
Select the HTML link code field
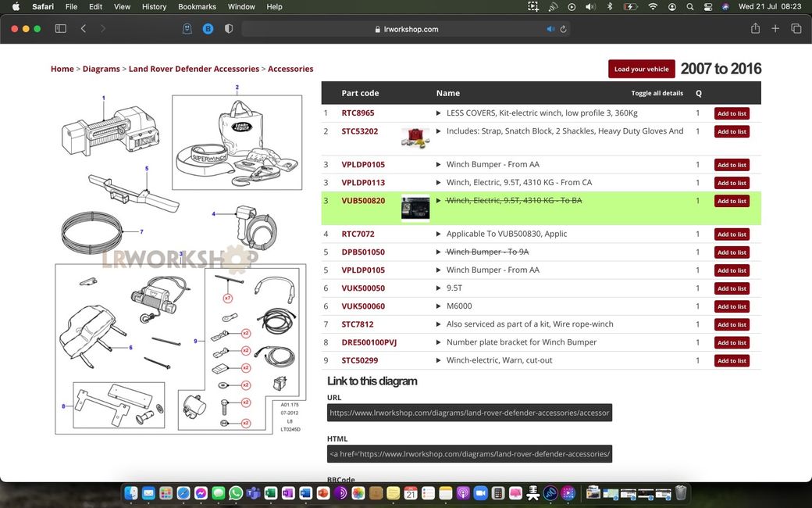469,453
